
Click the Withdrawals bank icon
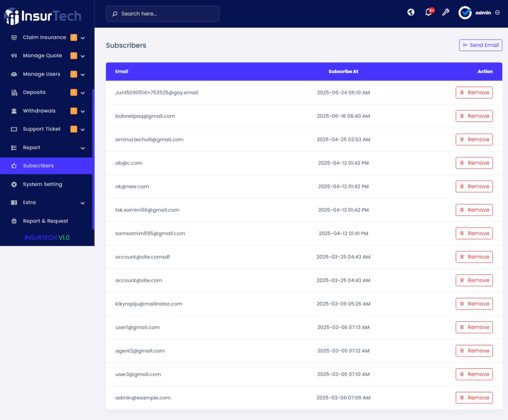click(x=14, y=111)
